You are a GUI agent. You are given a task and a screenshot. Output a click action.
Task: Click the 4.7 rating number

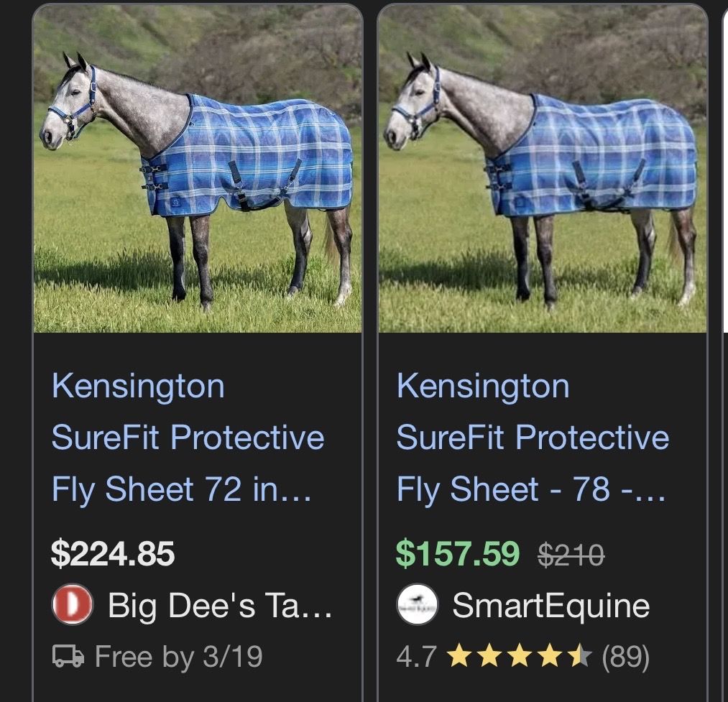(416, 656)
